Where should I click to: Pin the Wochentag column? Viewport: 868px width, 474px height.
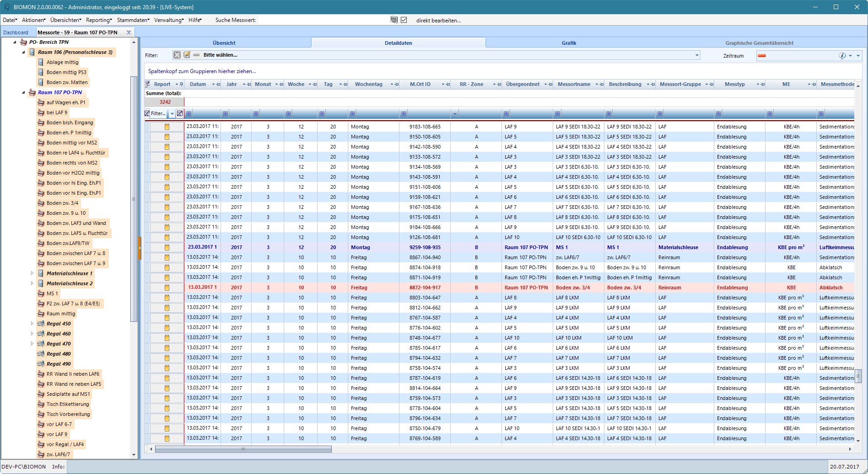[x=397, y=84]
